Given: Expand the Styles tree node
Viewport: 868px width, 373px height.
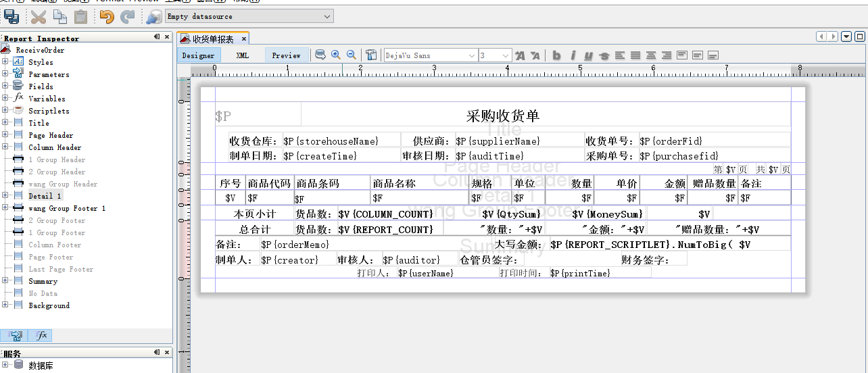Looking at the screenshot, I should pos(5,62).
